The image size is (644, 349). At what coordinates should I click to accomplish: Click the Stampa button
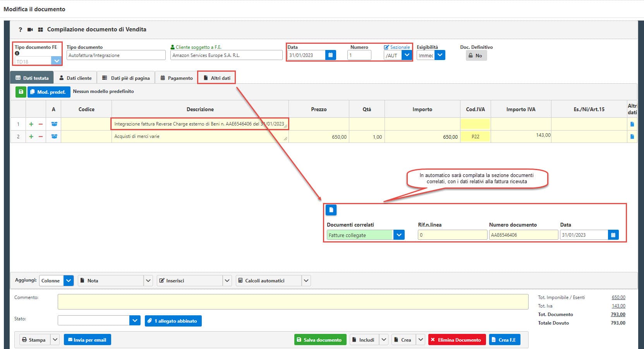(x=35, y=340)
